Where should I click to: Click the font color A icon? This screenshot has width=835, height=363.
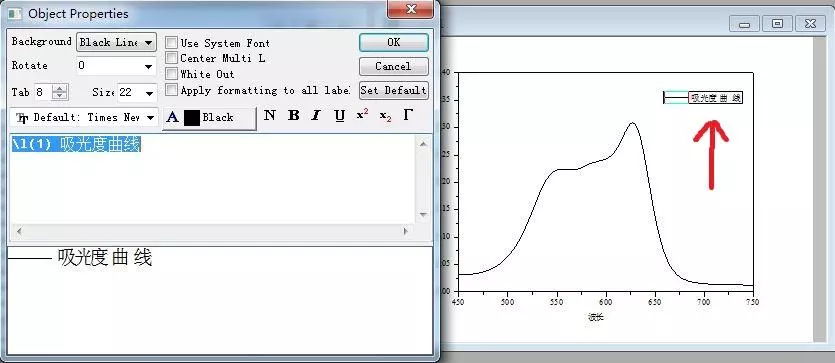173,118
